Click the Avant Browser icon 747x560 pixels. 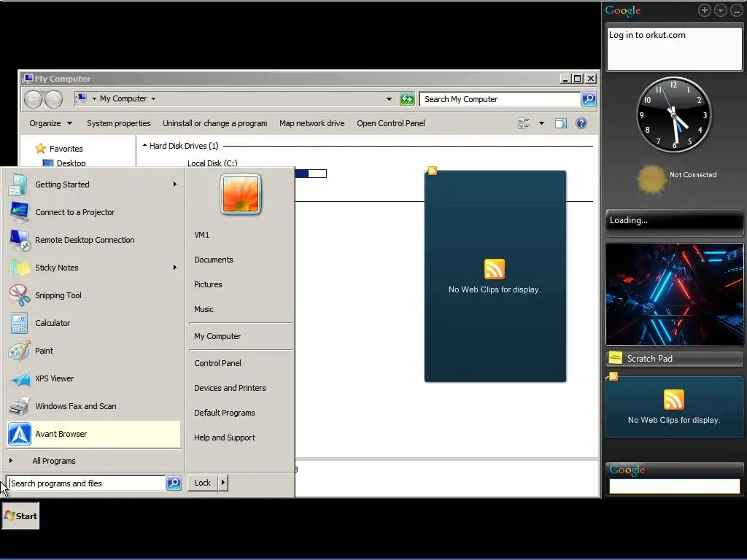20,434
